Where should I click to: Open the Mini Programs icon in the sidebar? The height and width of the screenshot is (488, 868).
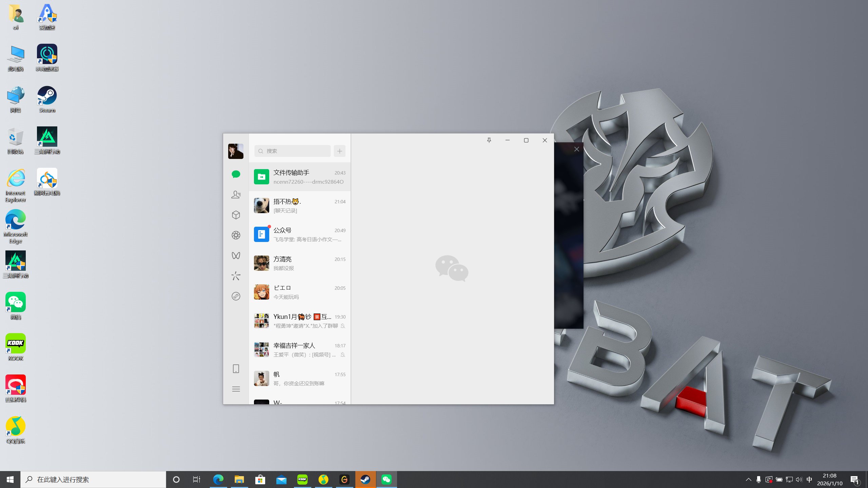point(236,296)
